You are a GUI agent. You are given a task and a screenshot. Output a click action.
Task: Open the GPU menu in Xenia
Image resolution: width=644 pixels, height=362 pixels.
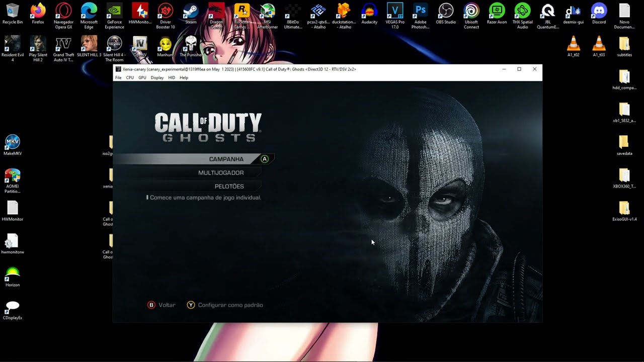pos(142,78)
